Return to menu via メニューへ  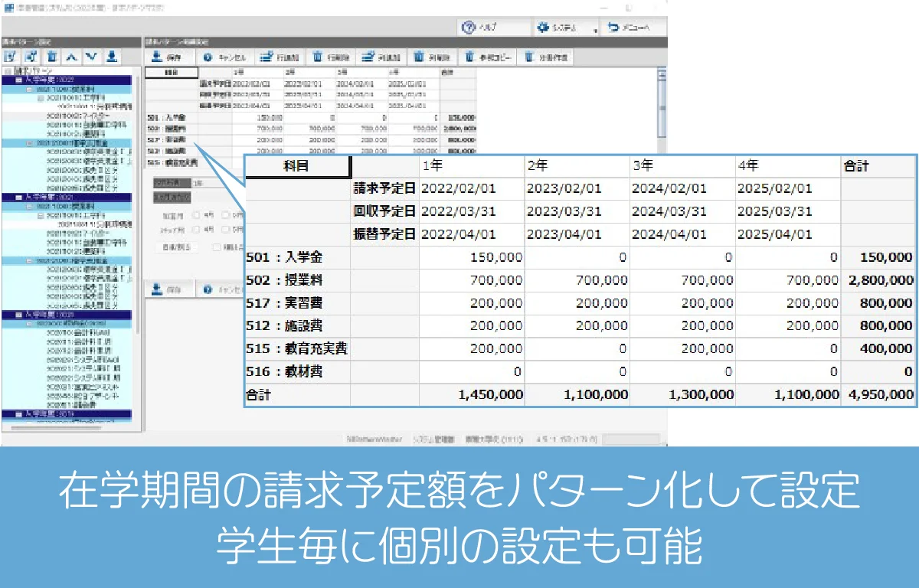633,28
